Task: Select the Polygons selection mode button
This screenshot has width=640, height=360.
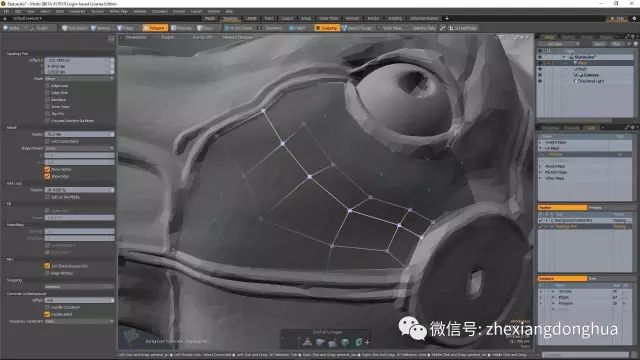Action: pos(155,28)
